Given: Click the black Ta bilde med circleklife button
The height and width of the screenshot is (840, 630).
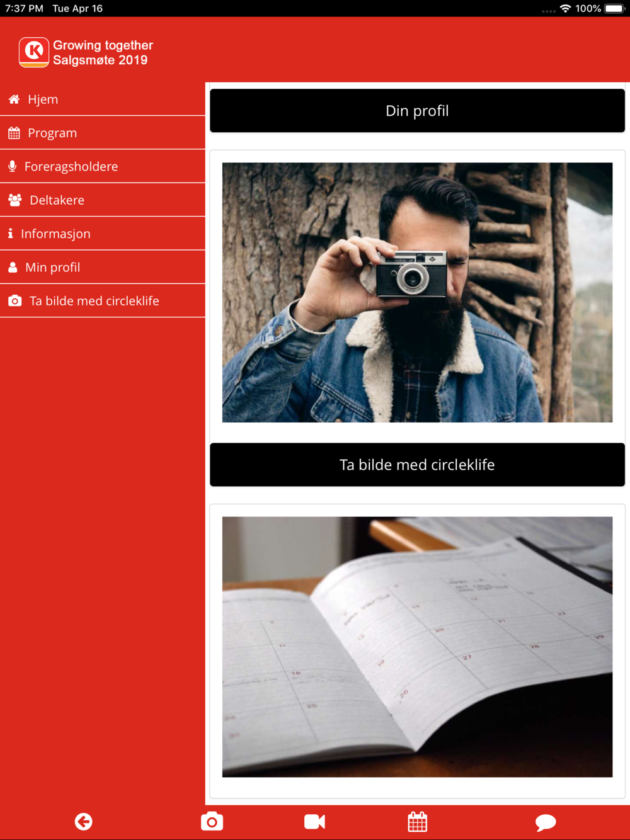Looking at the screenshot, I should 417,465.
